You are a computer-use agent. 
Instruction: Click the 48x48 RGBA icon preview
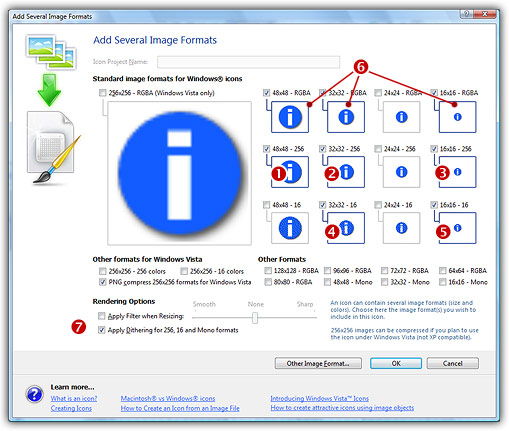tap(290, 117)
